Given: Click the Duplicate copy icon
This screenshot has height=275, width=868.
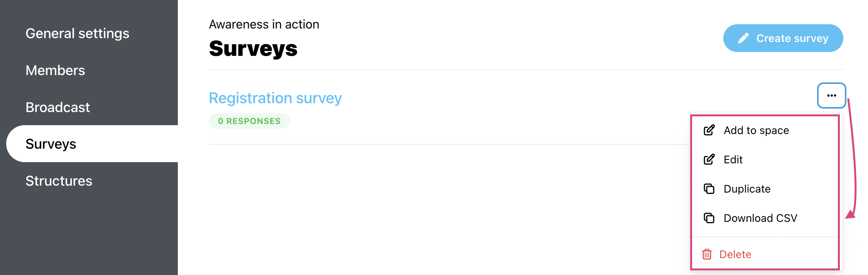Looking at the screenshot, I should pyautogui.click(x=709, y=189).
